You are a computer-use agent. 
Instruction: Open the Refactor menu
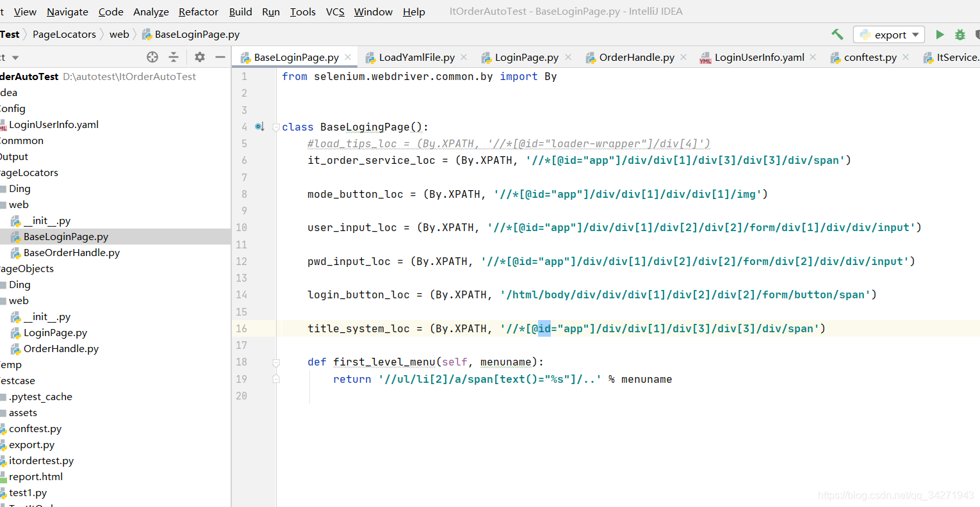[x=199, y=12]
